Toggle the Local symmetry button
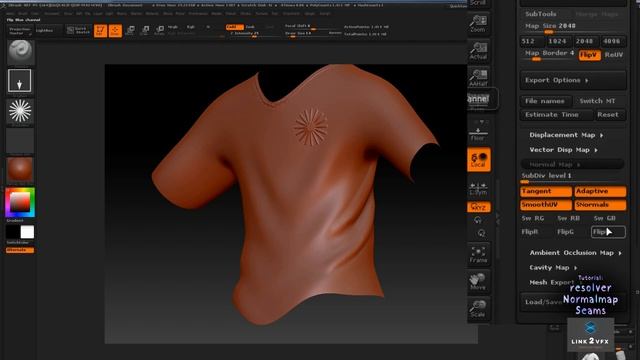640x360 pixels. pos(479,160)
